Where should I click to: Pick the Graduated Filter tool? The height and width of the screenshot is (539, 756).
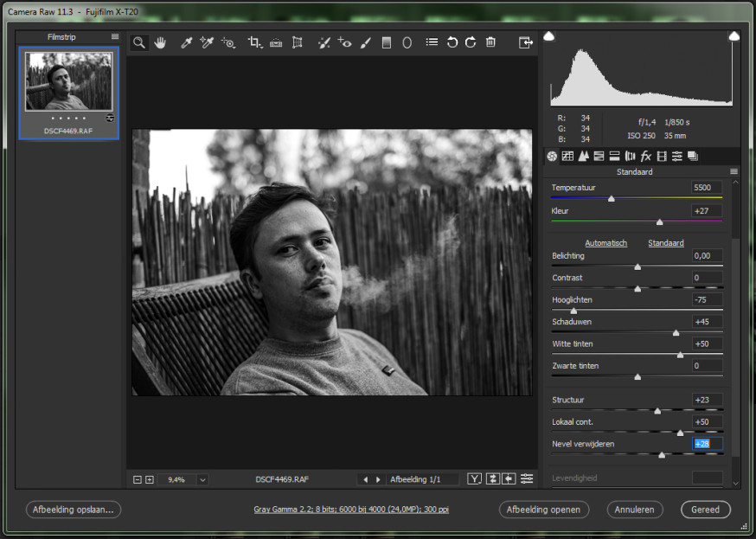tap(386, 43)
